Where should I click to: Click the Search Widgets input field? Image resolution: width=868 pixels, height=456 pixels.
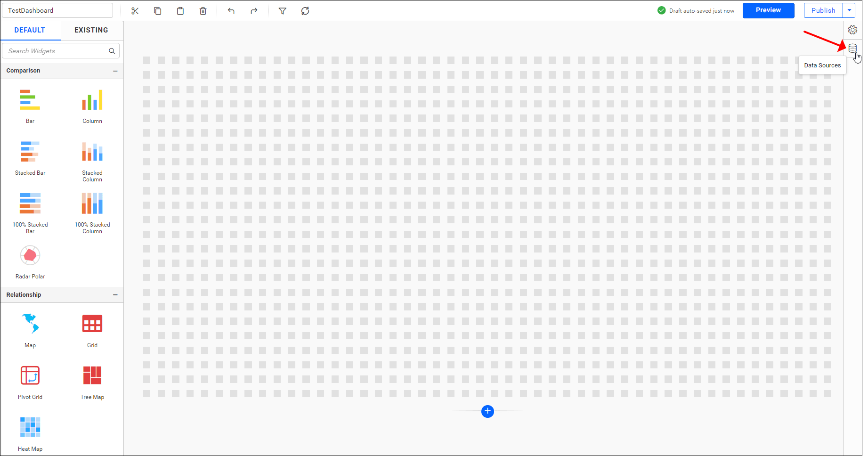54,50
